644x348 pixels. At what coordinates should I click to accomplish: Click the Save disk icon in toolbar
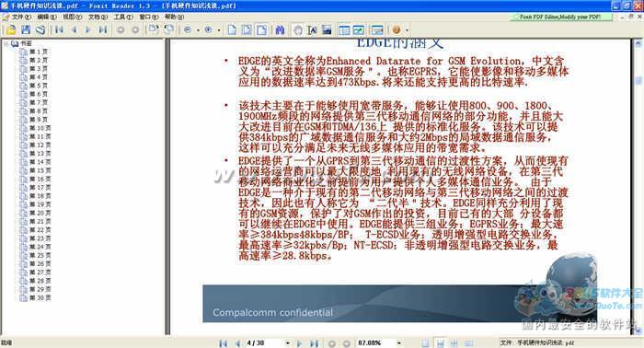coord(26,29)
